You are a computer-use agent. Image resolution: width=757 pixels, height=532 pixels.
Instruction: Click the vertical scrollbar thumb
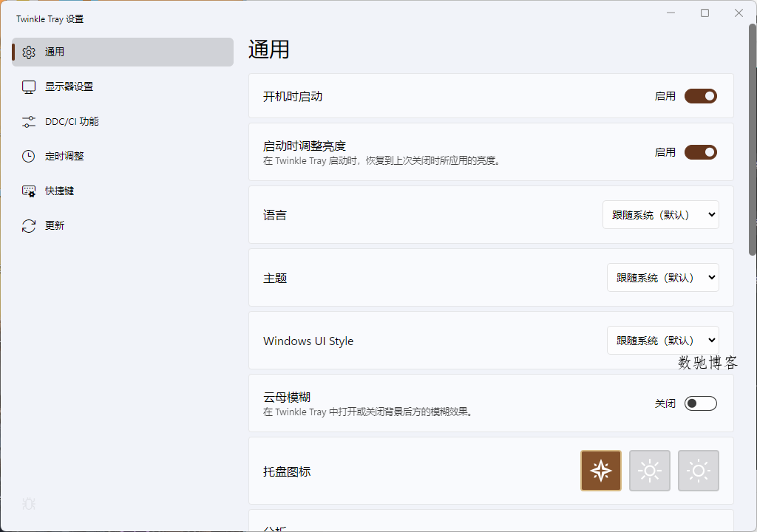(x=752, y=139)
